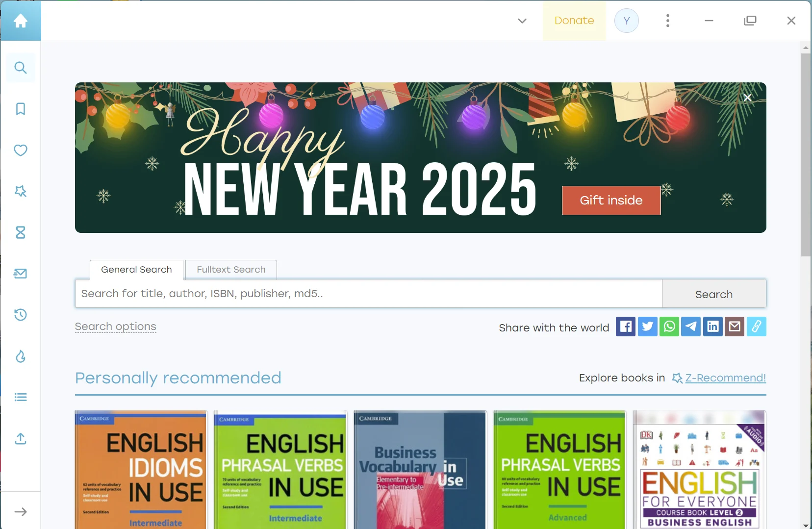
Task: Share via Twitter icon
Action: (647, 327)
